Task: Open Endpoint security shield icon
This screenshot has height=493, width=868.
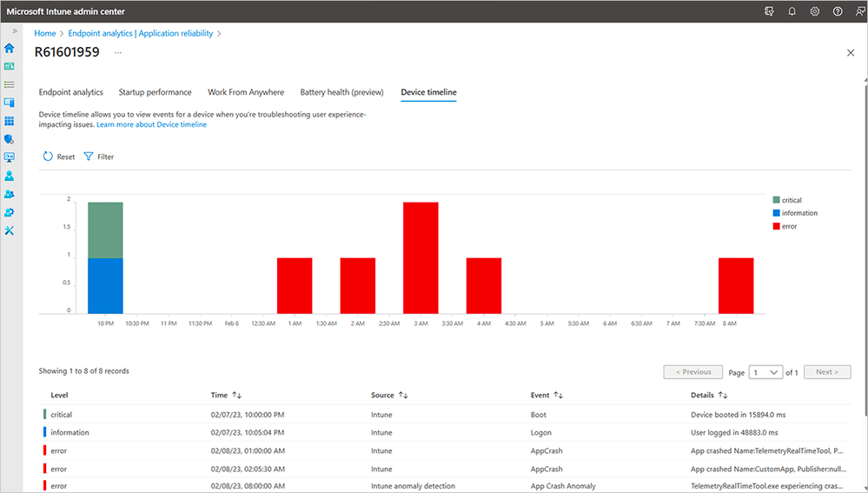Action: pos(10,139)
